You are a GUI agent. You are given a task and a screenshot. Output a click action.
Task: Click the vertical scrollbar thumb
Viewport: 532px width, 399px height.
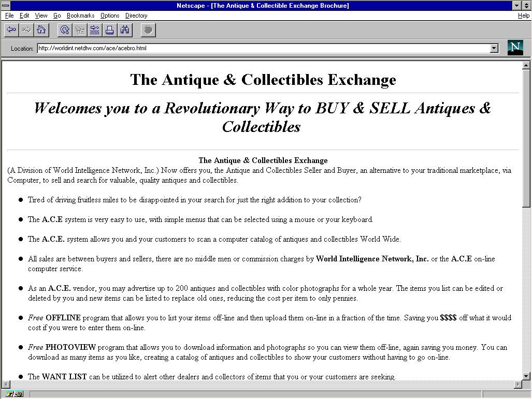(526, 138)
